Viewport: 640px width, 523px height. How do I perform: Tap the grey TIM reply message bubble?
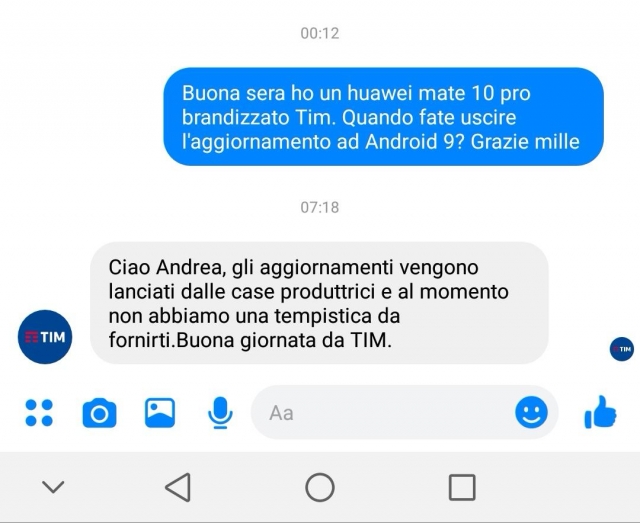click(x=319, y=303)
